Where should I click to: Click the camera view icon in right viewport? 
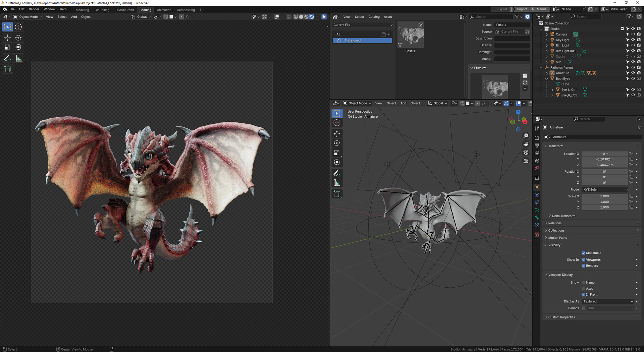(x=526, y=153)
